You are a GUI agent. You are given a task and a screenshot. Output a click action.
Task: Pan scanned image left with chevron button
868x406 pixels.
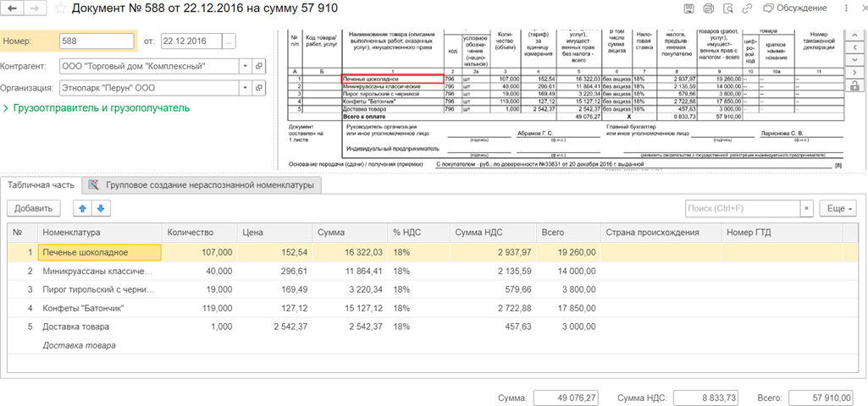(854, 47)
